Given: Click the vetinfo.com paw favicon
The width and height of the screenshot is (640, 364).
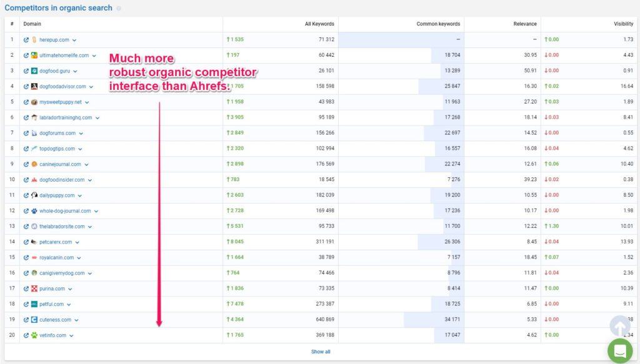Looking at the screenshot, I should click(34, 335).
